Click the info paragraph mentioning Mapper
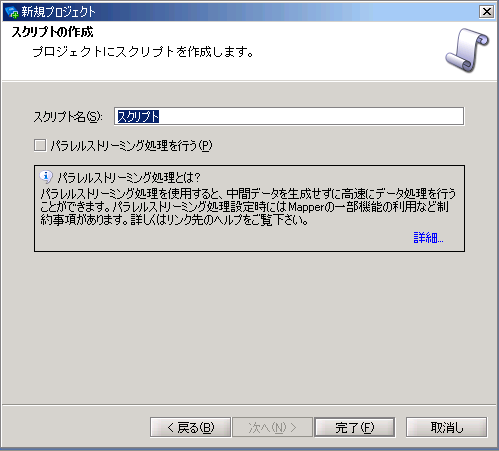 pos(248,207)
